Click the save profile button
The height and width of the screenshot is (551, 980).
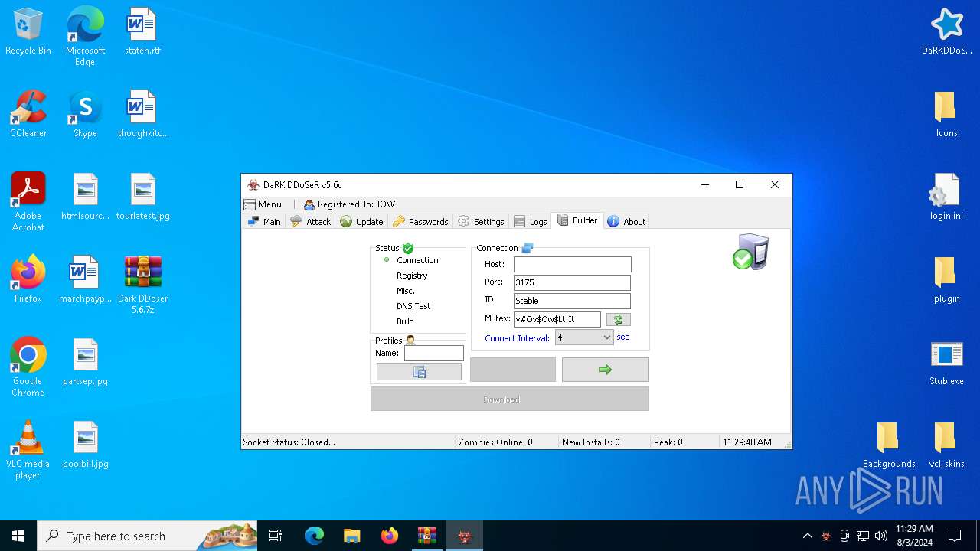pyautogui.click(x=419, y=372)
